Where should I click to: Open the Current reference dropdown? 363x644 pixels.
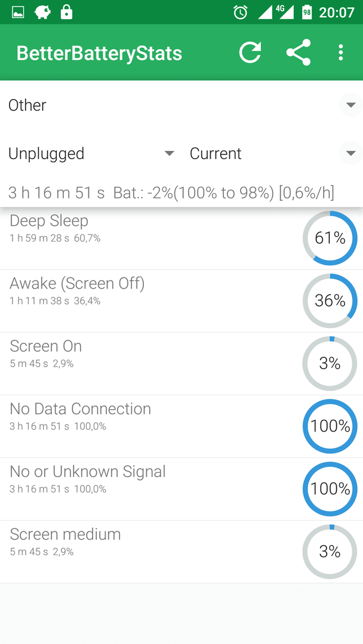272,154
